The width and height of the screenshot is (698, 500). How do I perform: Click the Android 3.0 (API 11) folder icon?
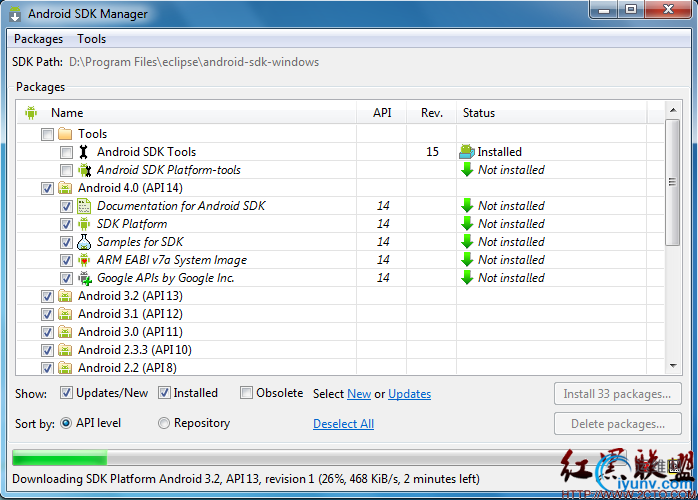65,332
